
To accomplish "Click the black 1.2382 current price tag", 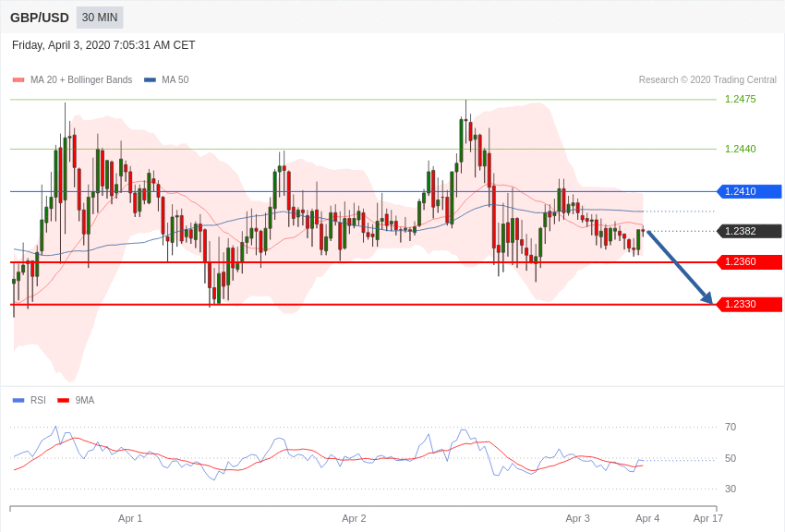I will click(749, 231).
